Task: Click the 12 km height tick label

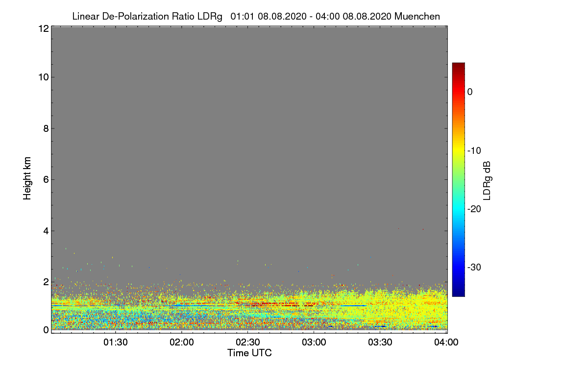Action: [x=43, y=28]
